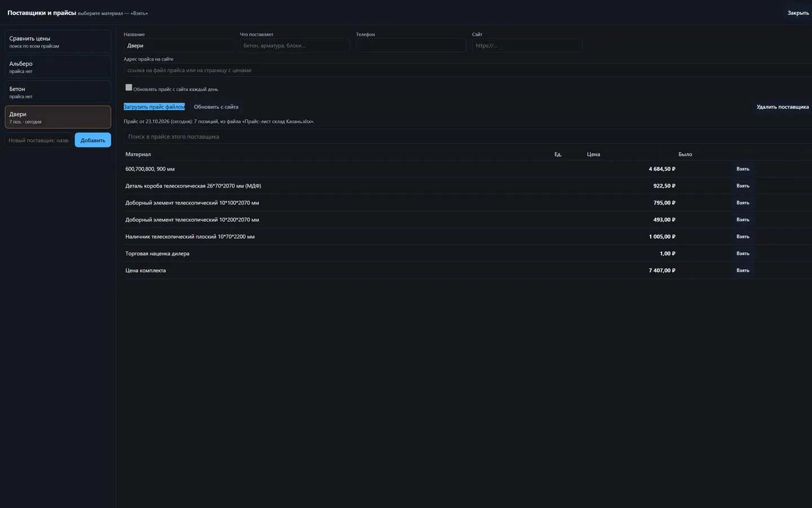Click Взять for 600,700,800, 900 мм row
The width and height of the screenshot is (812, 508).
coord(743,169)
